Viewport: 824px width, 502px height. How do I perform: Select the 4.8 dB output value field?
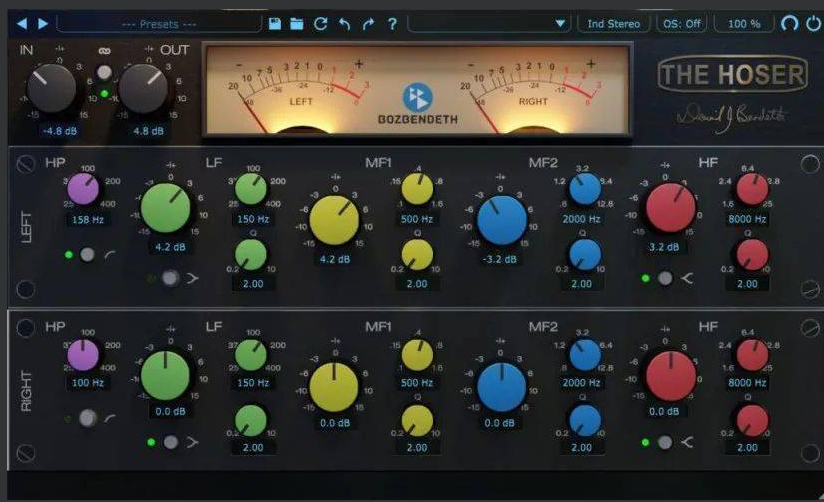coord(148,131)
